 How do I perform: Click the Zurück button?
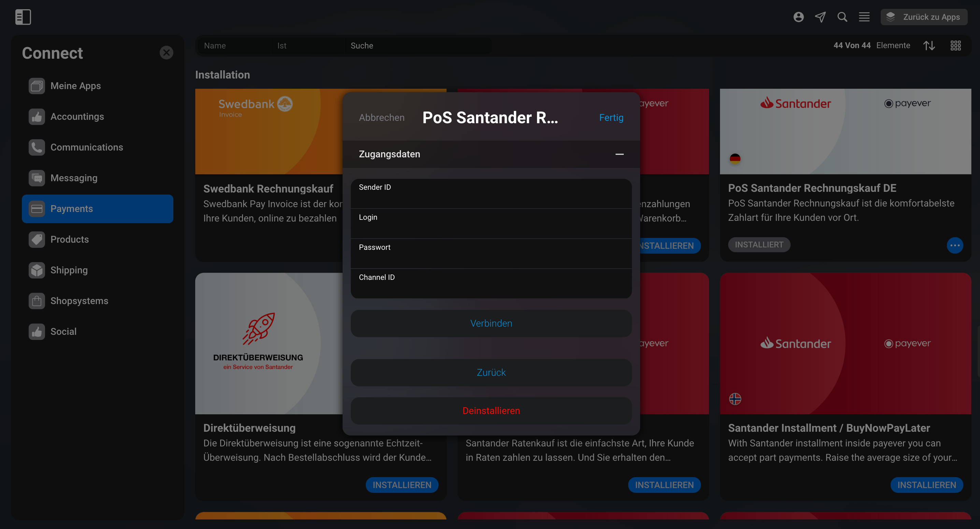491,373
